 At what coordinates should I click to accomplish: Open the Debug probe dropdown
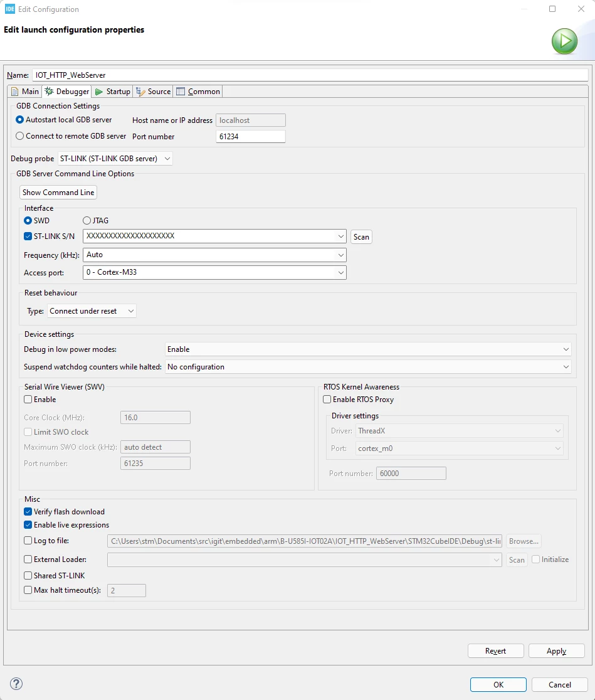tap(115, 159)
